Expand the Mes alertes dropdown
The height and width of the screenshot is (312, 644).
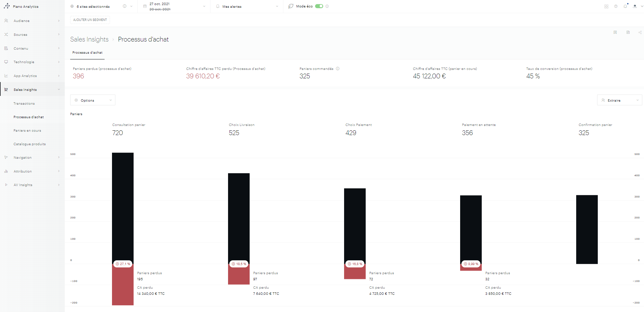pos(247,6)
